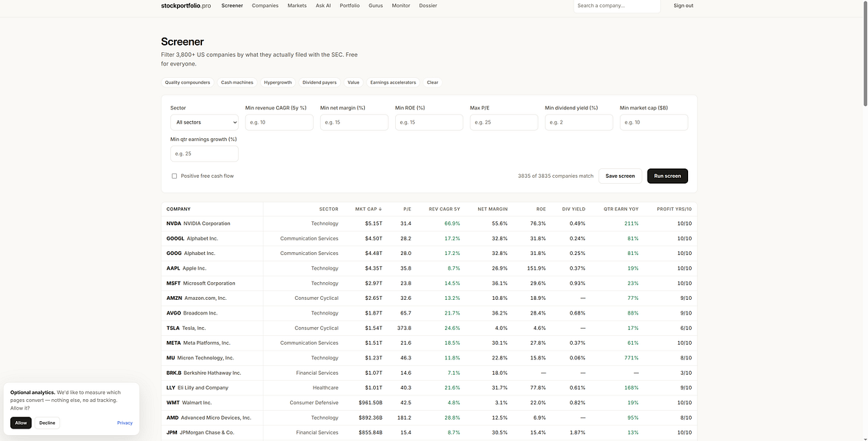Open AAPL Apple Inc. row
This screenshot has width=868, height=441.
[x=429, y=269]
